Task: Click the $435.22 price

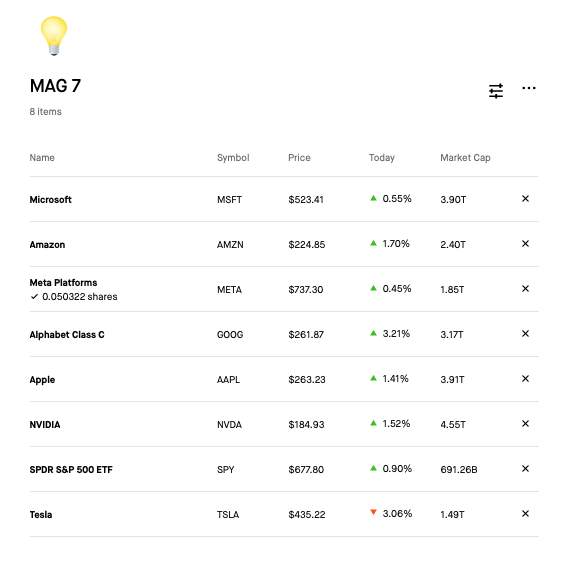Action: tap(307, 515)
